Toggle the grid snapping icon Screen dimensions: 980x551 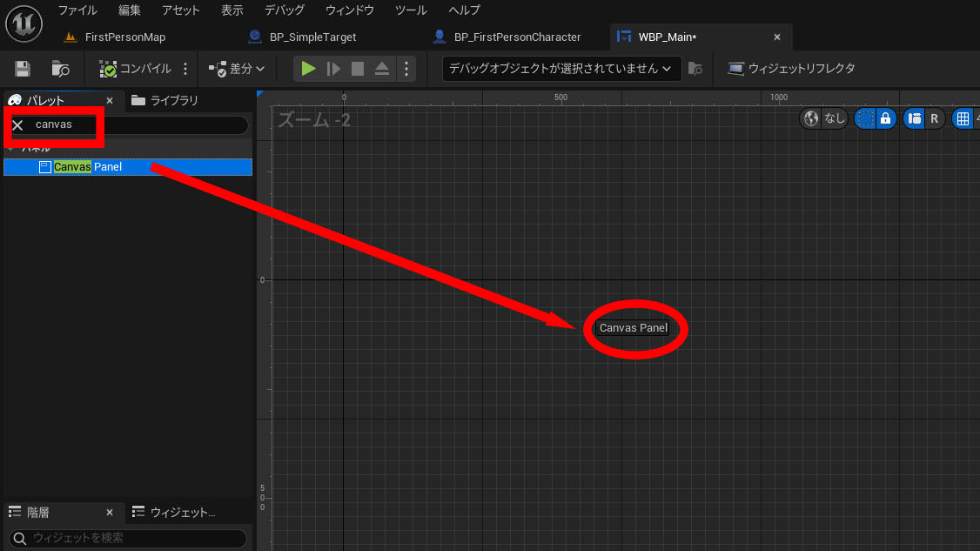tap(963, 118)
